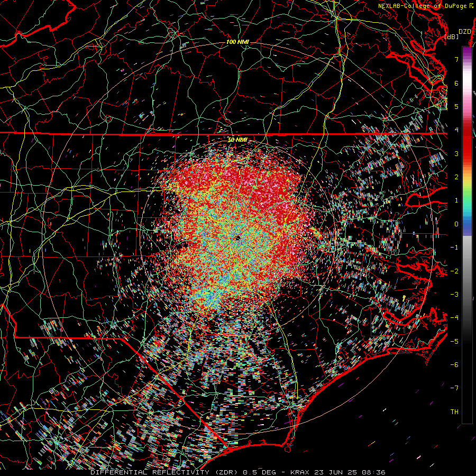Click the 6 value on color scale
Image resolution: width=476 pixels, height=476 pixels.
click(x=456, y=83)
